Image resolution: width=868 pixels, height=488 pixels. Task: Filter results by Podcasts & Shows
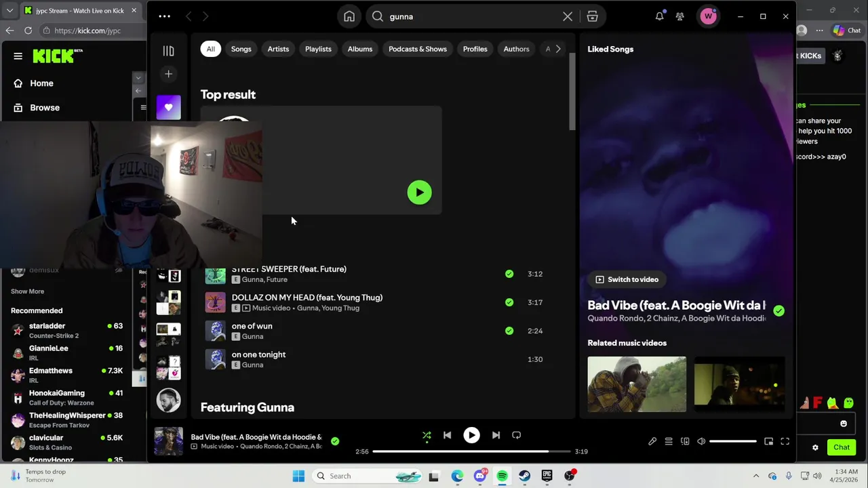(418, 49)
